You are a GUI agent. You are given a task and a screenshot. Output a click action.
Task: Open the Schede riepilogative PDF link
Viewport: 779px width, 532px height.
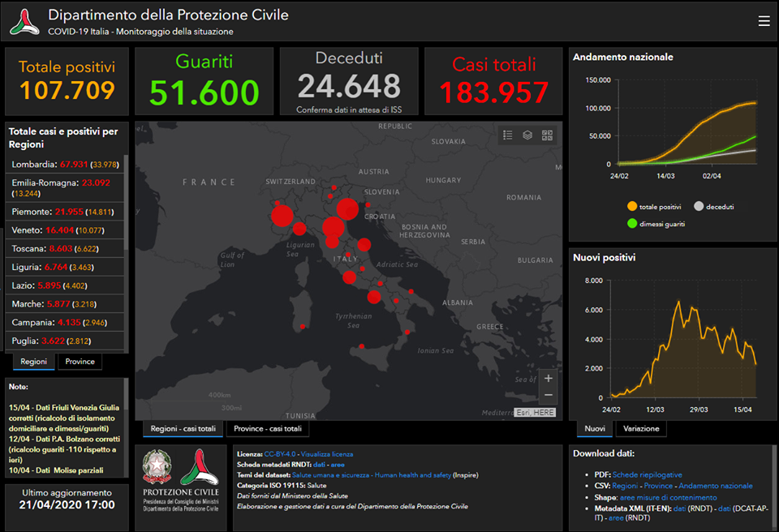647,474
